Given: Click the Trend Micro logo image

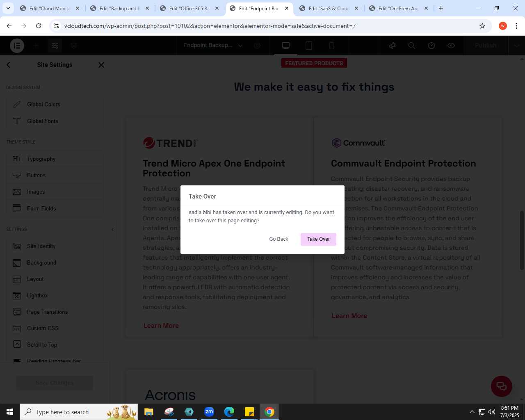Looking at the screenshot, I should [171, 143].
